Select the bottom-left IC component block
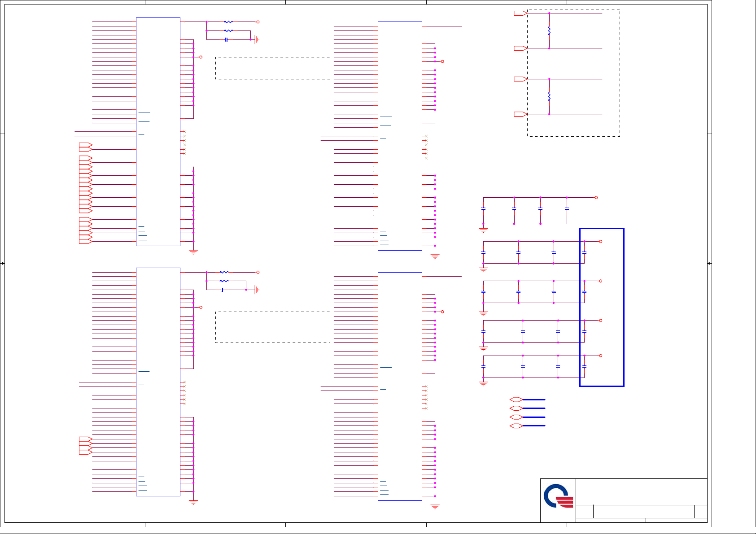Viewport: 756px width, 534px height. [158, 382]
